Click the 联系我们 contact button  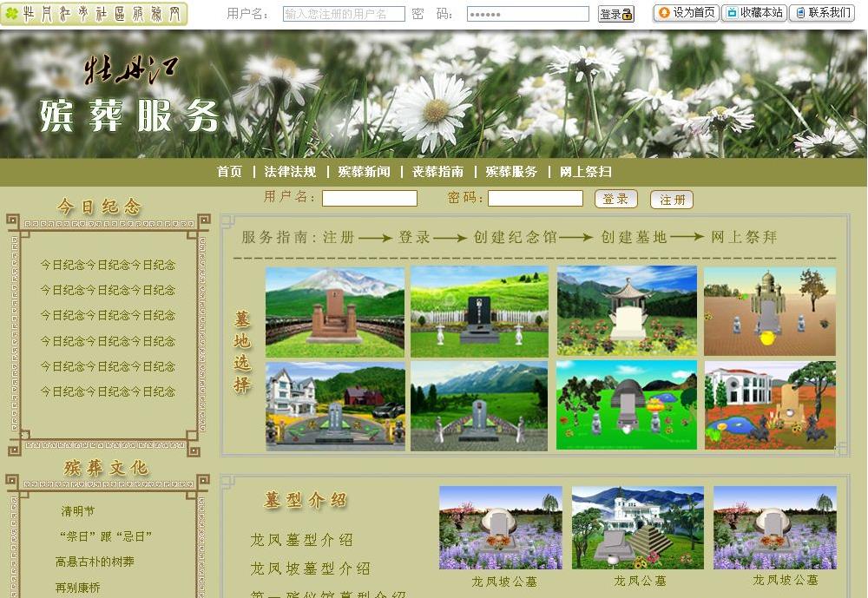click(x=822, y=13)
